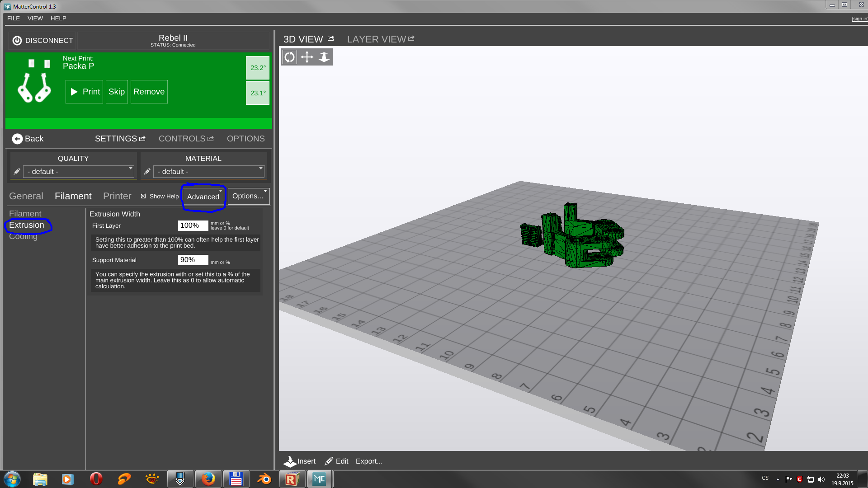Open the VIEW menu
868x488 pixels.
35,19
